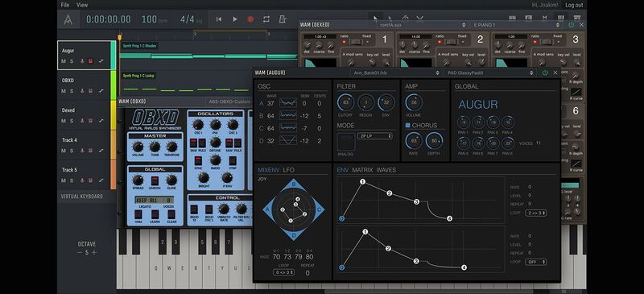Click the 4/4 time signature field

(x=192, y=19)
